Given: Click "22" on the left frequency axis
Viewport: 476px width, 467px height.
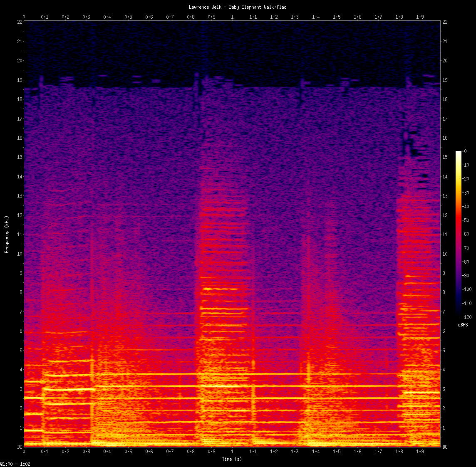Looking at the screenshot, I should [x=20, y=22].
